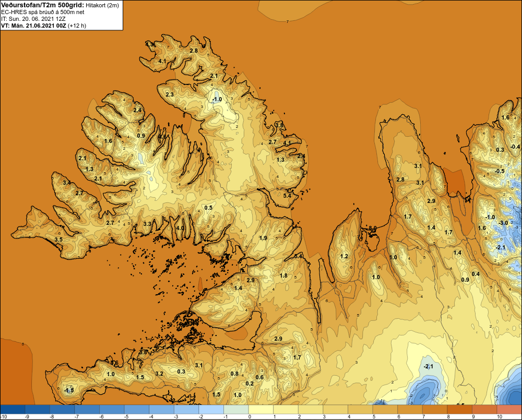Click the pale yellow legend swatch between 0 and 1
This screenshot has width=522, height=420.
261,409
